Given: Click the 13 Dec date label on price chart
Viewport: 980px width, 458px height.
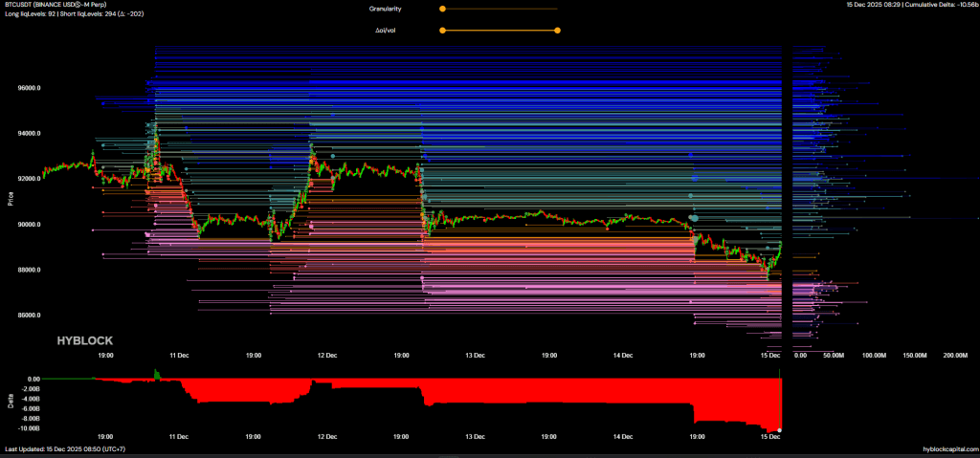Looking at the screenshot, I should click(x=476, y=355).
